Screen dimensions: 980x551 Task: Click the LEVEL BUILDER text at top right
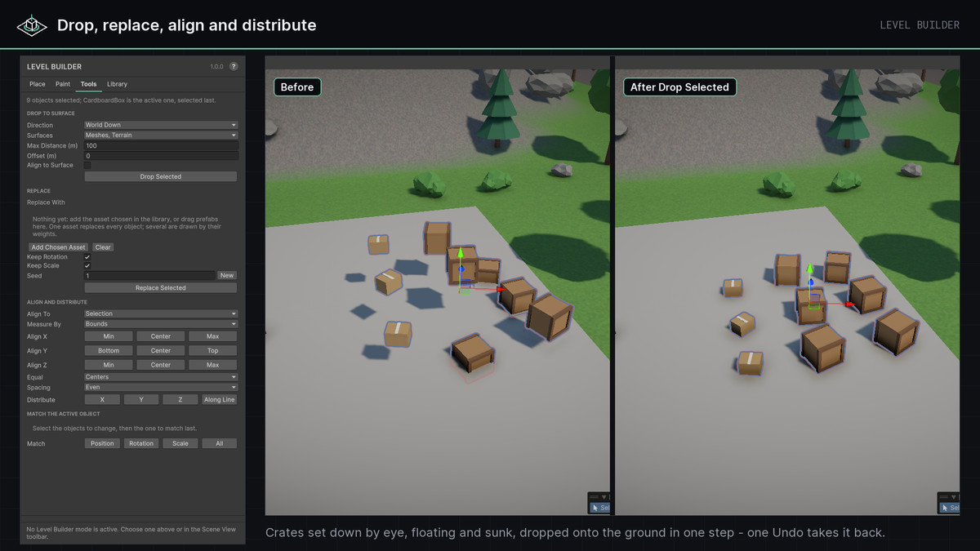[x=920, y=25]
